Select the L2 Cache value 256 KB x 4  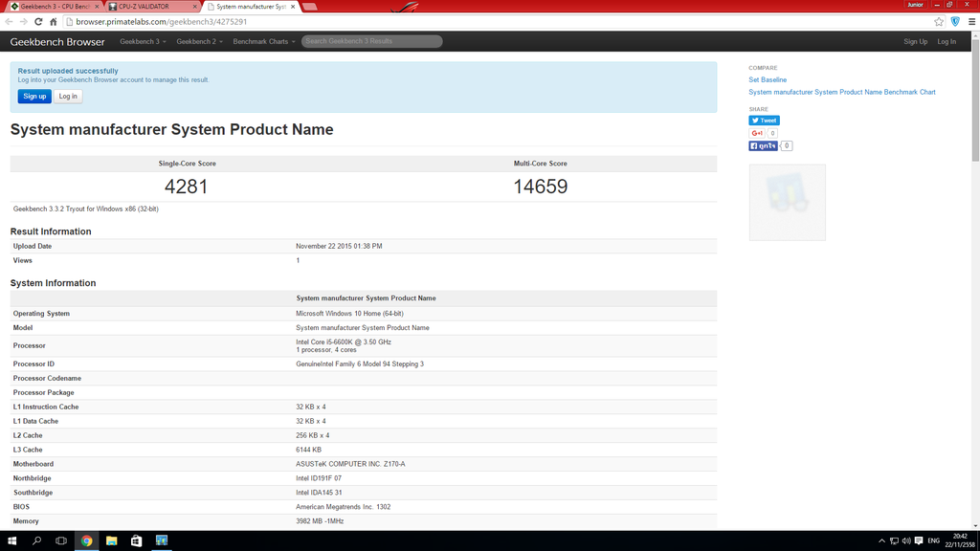[313, 435]
